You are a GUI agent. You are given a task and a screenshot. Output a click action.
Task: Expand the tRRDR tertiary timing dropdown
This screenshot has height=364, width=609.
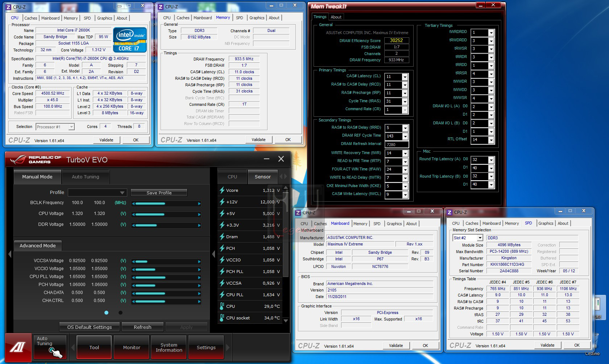[491, 57]
